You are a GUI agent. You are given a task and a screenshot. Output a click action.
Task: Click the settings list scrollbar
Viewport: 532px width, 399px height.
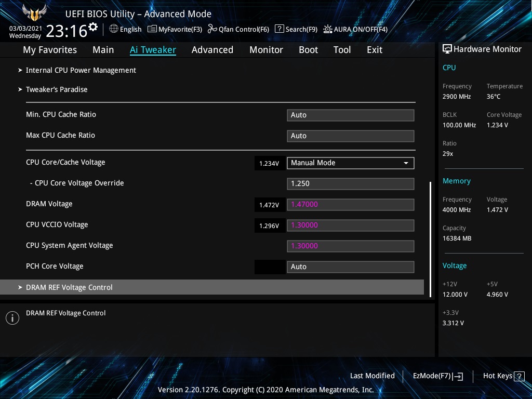tap(430, 239)
